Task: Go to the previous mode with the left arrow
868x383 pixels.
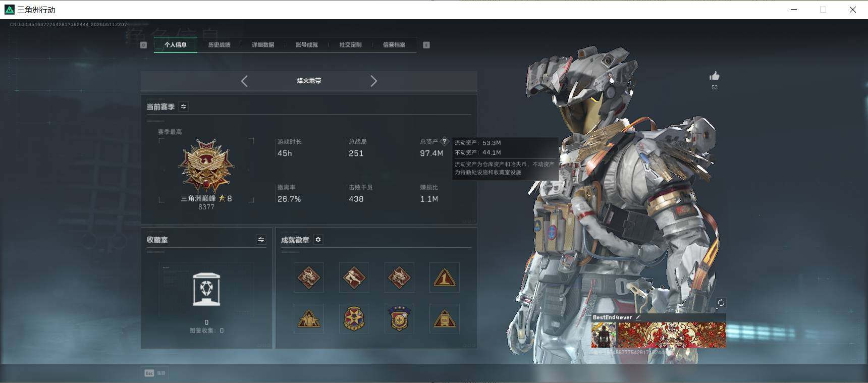Action: coord(244,81)
